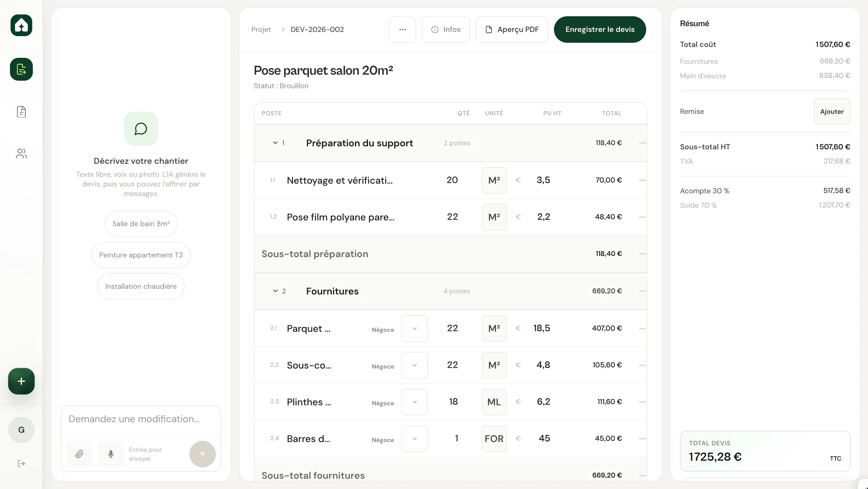Click the Statut : Brouillon text
868x489 pixels.
[x=281, y=86]
